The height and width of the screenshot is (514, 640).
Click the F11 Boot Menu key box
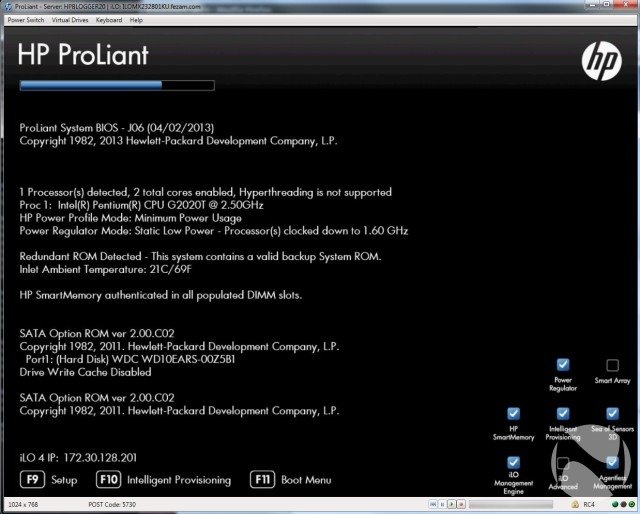click(262, 479)
